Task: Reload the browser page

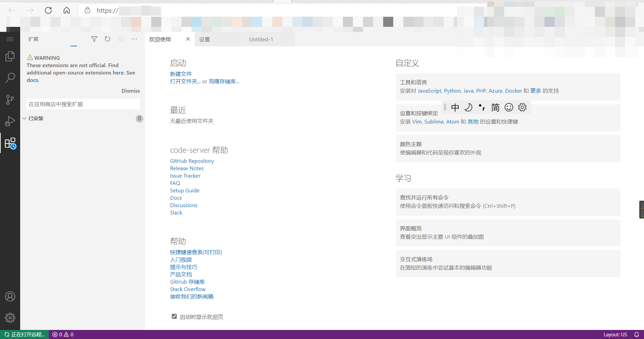Action: coord(48,10)
